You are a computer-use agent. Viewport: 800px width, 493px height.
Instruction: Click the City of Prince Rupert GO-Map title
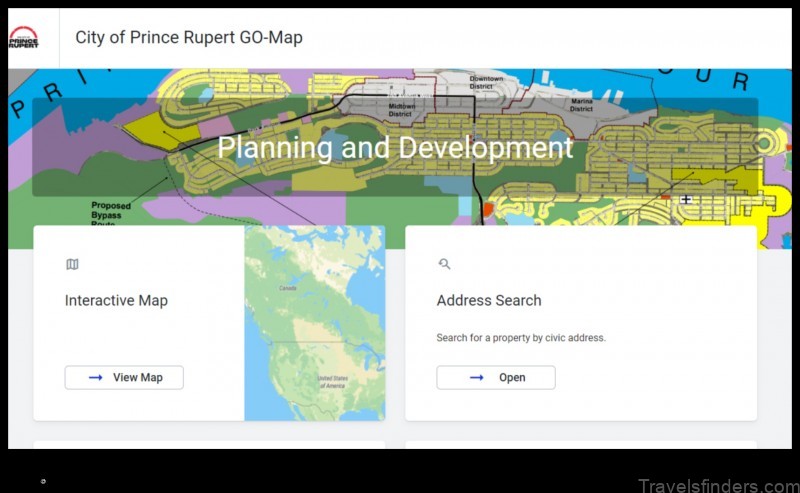point(189,38)
